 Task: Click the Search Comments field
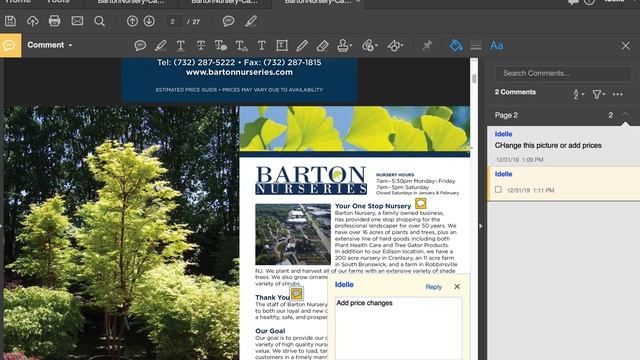563,73
